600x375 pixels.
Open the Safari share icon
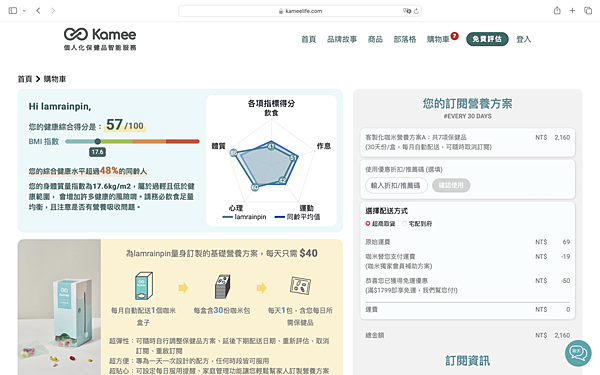coord(557,10)
